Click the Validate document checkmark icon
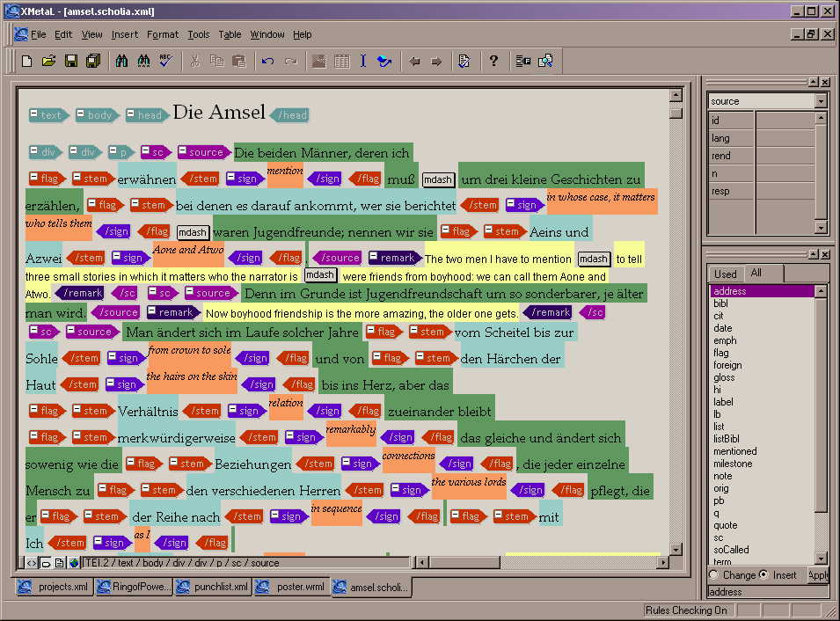840x621 pixels. (464, 61)
